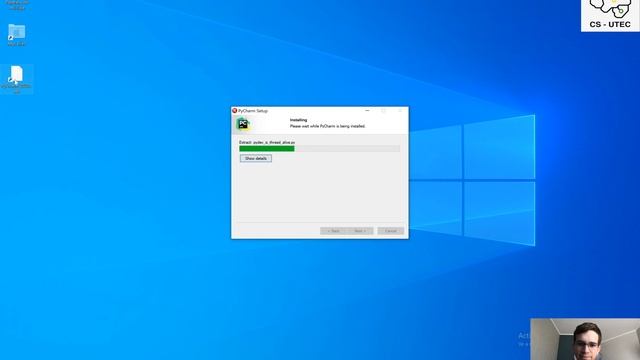Viewport: 640px width, 360px height.
Task: Select the file shortcut icon on the desktop
Action: (x=16, y=80)
